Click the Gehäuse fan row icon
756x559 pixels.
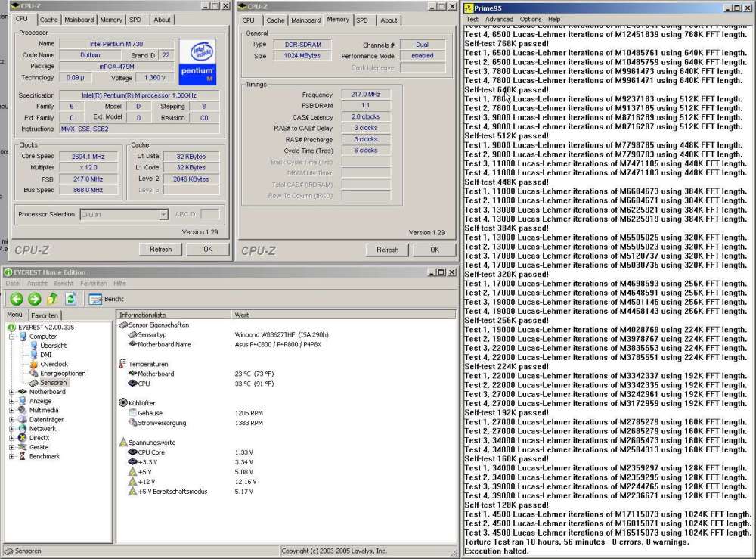point(132,413)
